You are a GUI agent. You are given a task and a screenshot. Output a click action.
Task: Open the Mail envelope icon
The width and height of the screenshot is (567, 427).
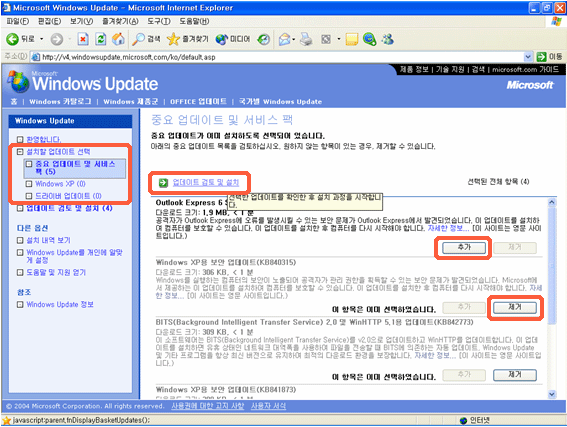(x=285, y=39)
